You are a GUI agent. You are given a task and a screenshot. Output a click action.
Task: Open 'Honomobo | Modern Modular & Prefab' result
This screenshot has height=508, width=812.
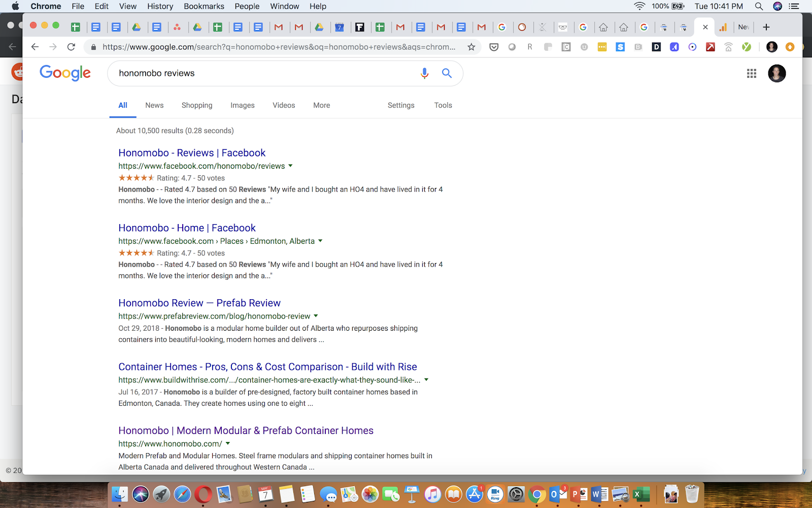(x=246, y=431)
